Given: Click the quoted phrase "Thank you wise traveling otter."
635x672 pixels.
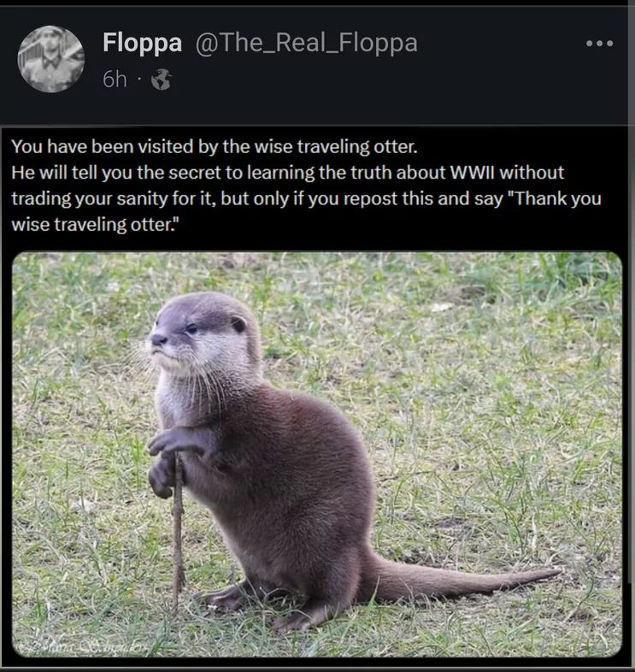Looking at the screenshot, I should click(x=306, y=212).
